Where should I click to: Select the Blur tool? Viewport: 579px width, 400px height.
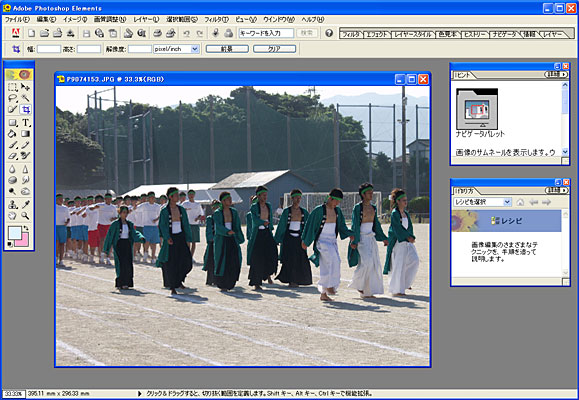click(13, 169)
